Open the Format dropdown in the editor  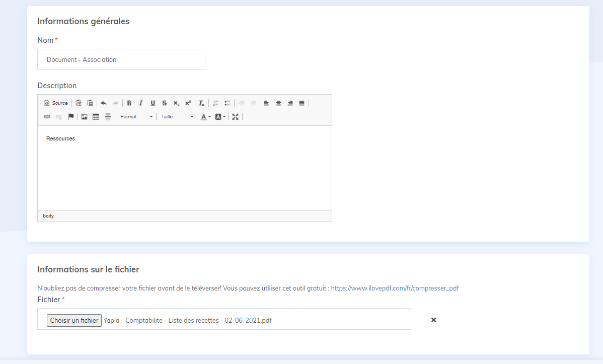[x=135, y=116]
